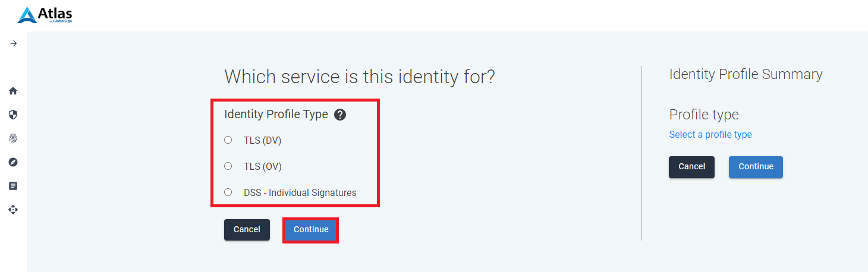This screenshot has width=868, height=272.
Task: Choose DSS - Individual Signatures radio option
Action: tap(228, 192)
